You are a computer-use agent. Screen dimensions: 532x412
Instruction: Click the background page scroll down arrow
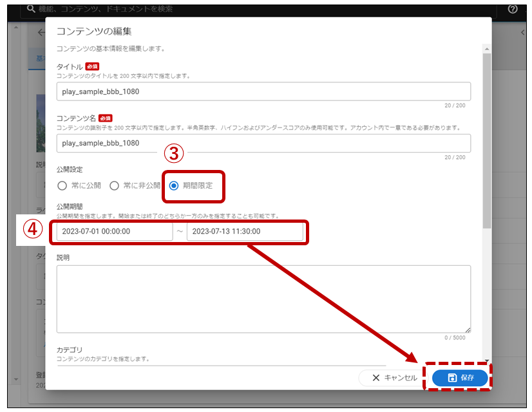(16, 379)
